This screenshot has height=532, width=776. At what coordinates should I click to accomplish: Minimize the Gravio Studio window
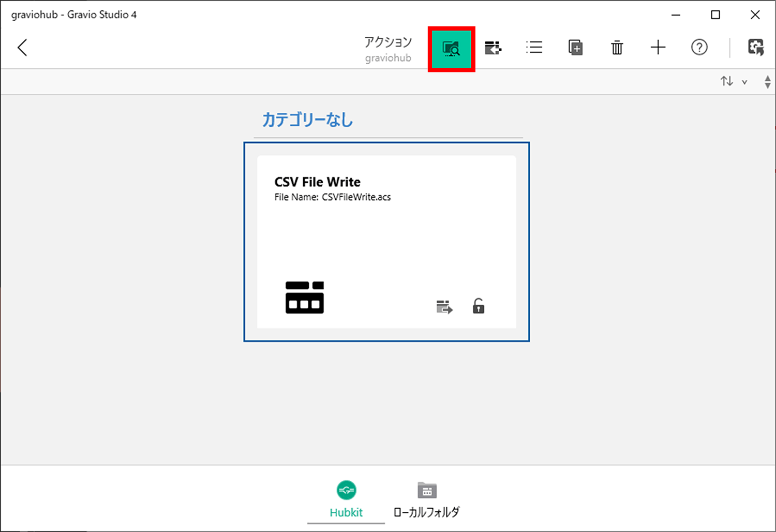(x=676, y=15)
